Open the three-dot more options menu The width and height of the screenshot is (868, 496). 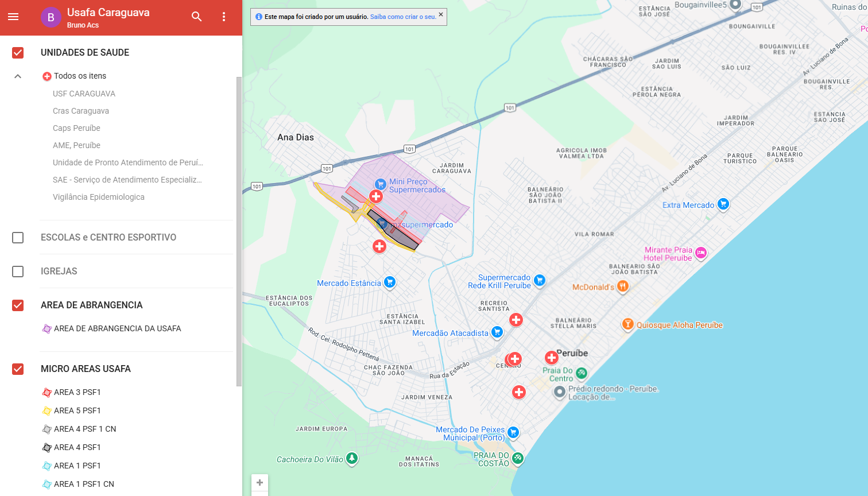[x=224, y=17]
